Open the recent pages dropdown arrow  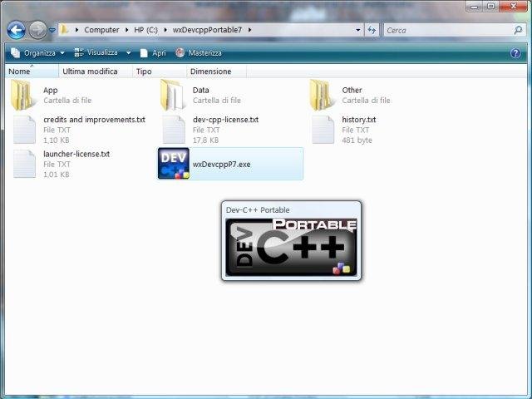[x=52, y=30]
